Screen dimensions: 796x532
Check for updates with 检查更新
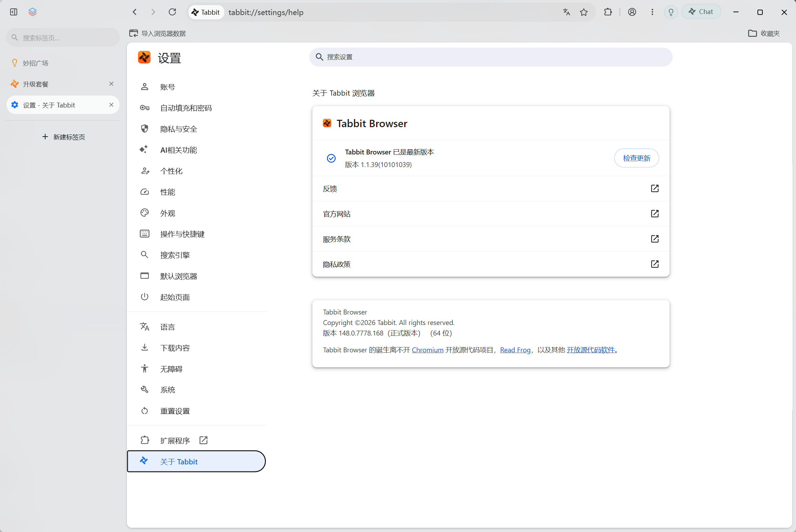(636, 158)
